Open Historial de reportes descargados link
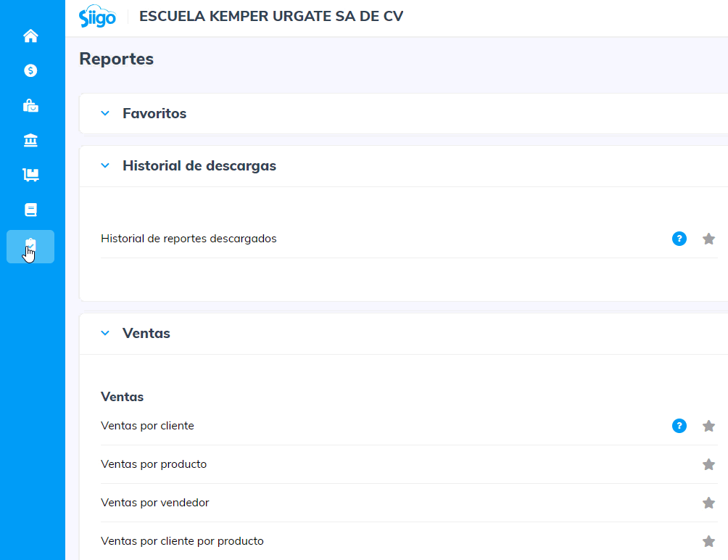The height and width of the screenshot is (560, 728). tap(189, 239)
